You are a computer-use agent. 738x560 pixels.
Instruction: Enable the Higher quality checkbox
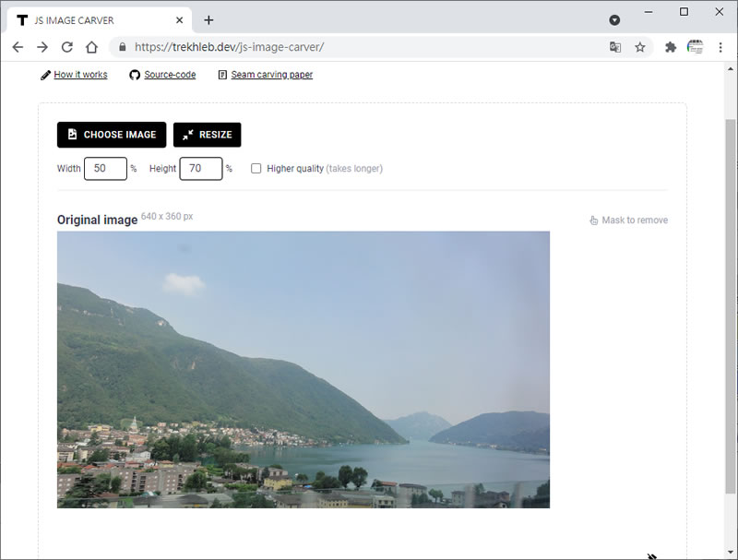(x=256, y=169)
